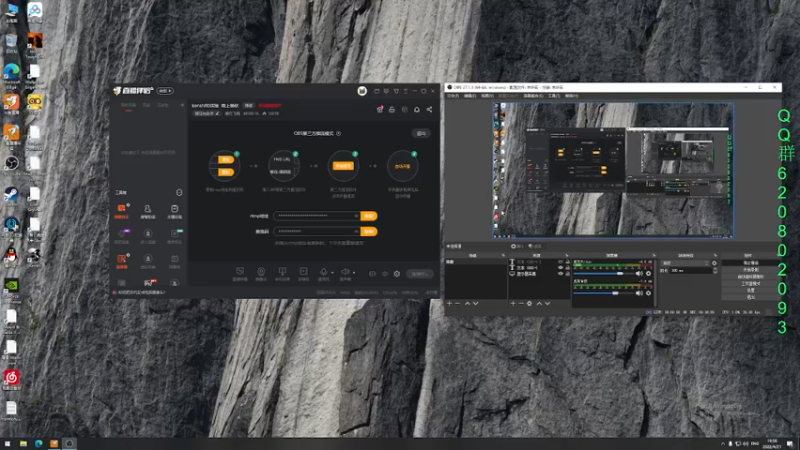This screenshot has height=450, width=800.
Task: Select third tab in streaming assistant left panel
Action: click(163, 105)
